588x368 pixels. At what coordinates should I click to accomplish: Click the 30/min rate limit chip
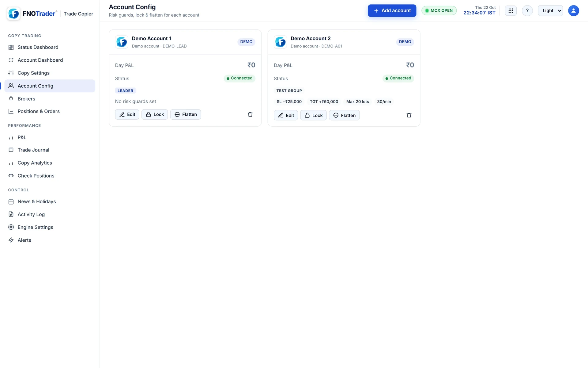coord(384,102)
